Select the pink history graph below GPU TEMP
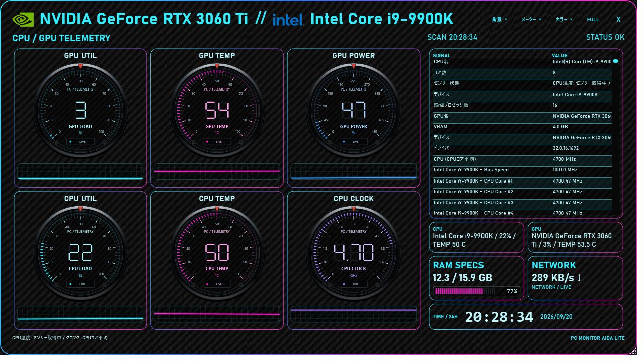The image size is (644, 362). 217,171
